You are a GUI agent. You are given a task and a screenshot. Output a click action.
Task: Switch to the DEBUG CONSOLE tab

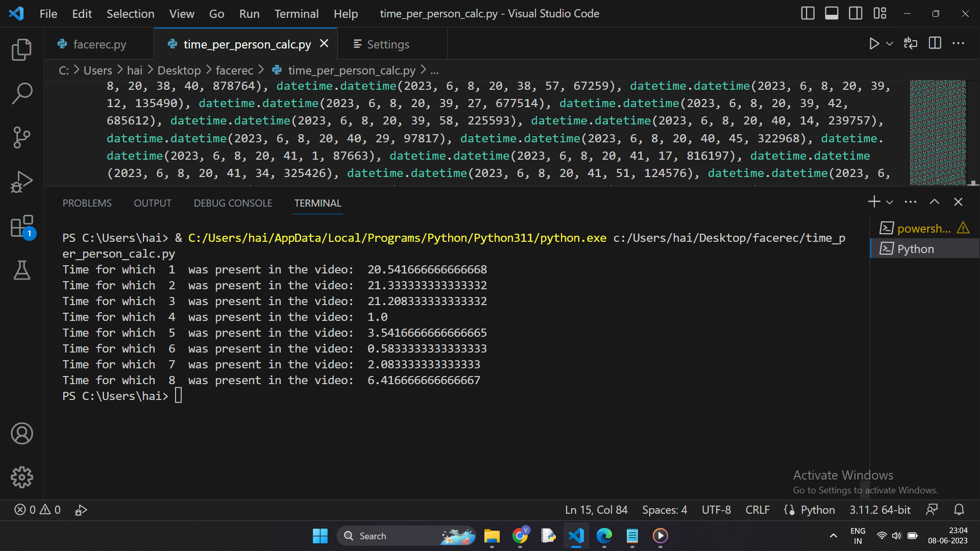(233, 203)
